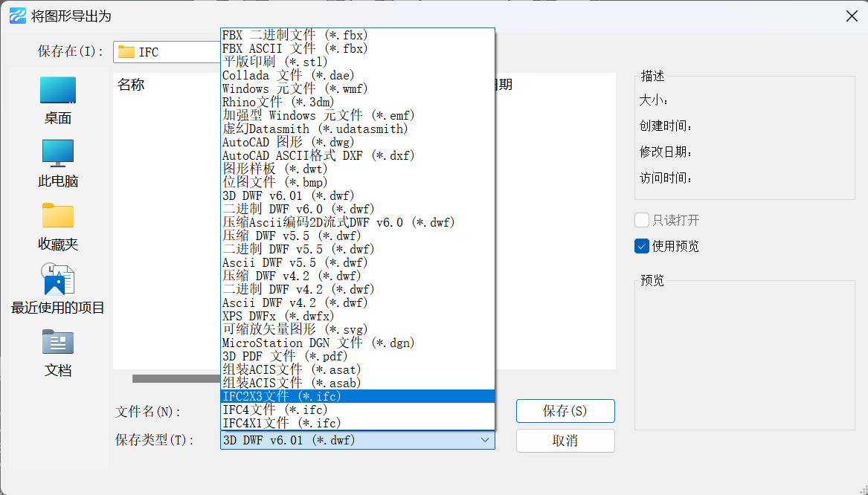The width and height of the screenshot is (868, 495).
Task: Choose MicroStation DGN 文件 (*.dgn)
Action: 358,343
